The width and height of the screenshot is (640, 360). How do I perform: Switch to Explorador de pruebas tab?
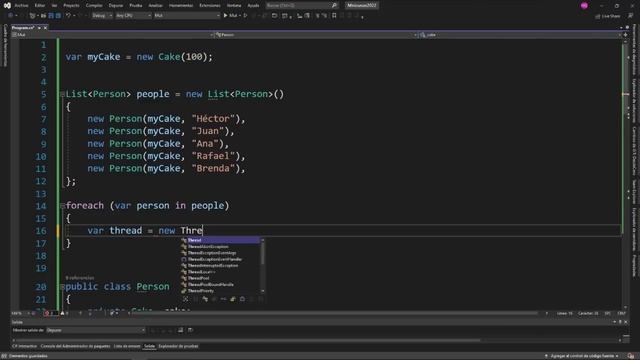tap(178, 346)
